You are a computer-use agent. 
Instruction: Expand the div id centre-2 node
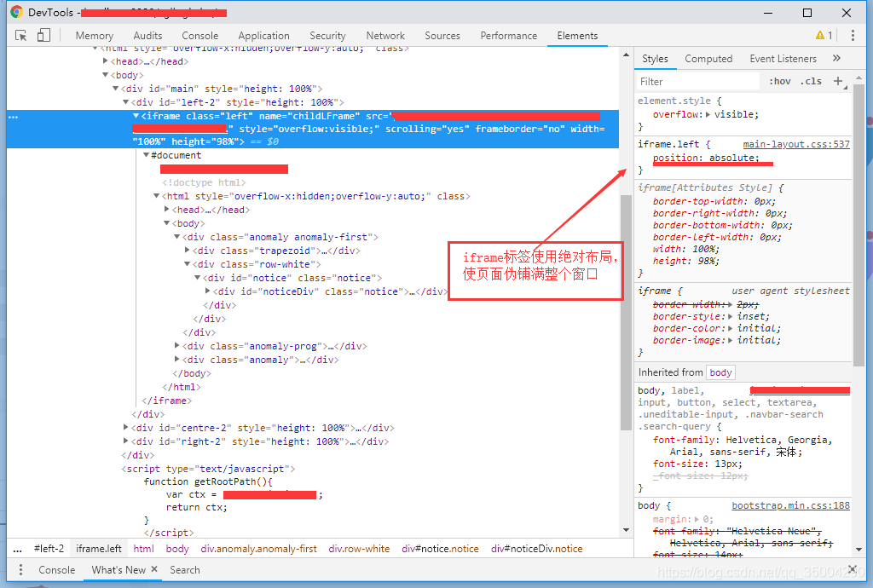point(126,427)
